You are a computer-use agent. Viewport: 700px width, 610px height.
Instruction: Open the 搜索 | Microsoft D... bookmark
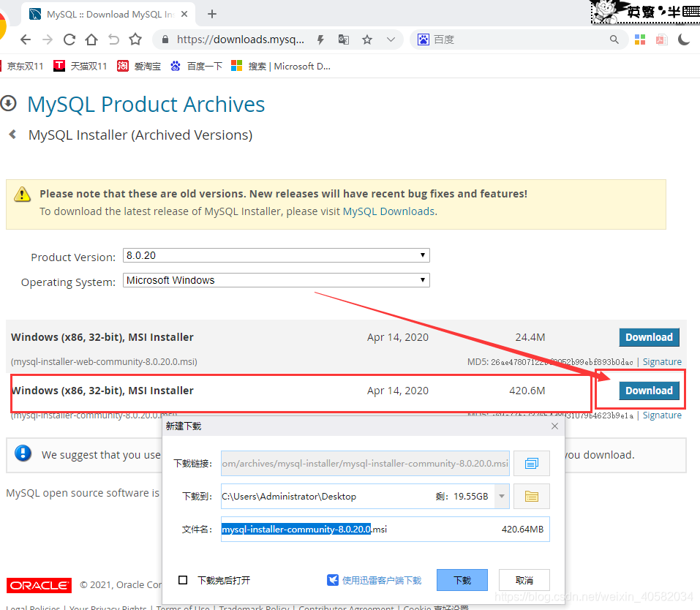click(x=281, y=66)
